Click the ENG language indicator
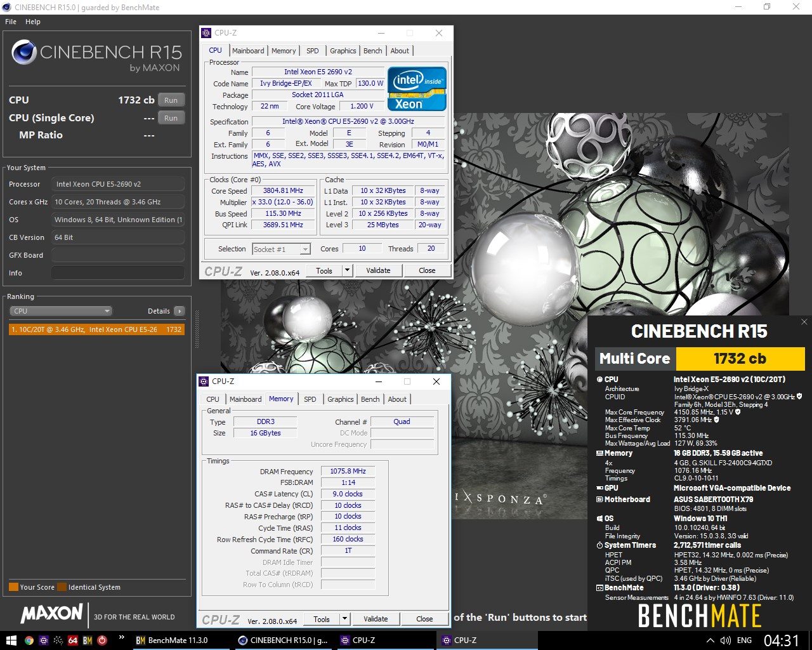The width and height of the screenshot is (812, 650). [745, 640]
